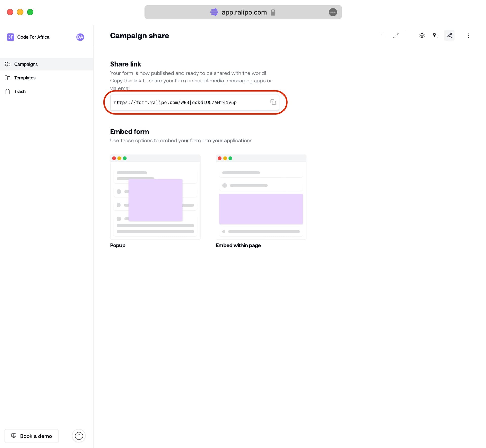Click the help question mark icon
The width and height of the screenshot is (486, 448).
click(x=79, y=435)
